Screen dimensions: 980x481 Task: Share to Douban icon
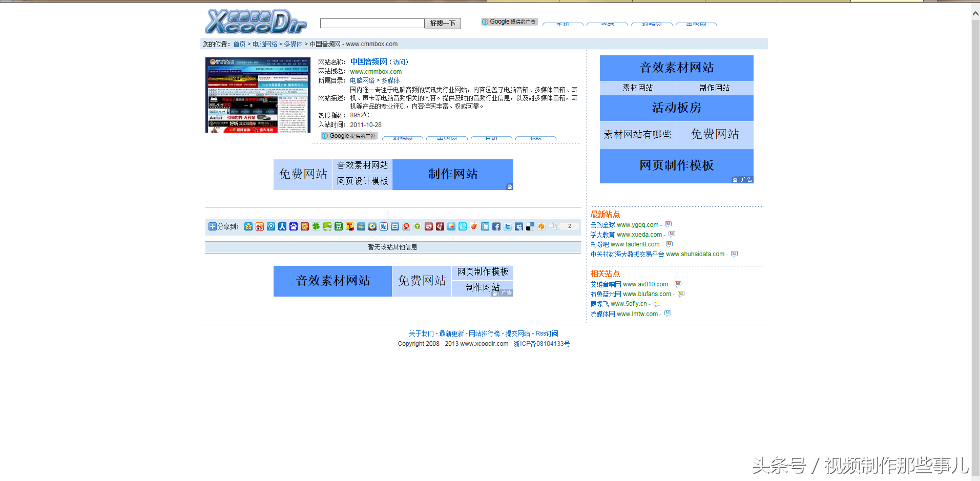click(x=339, y=226)
